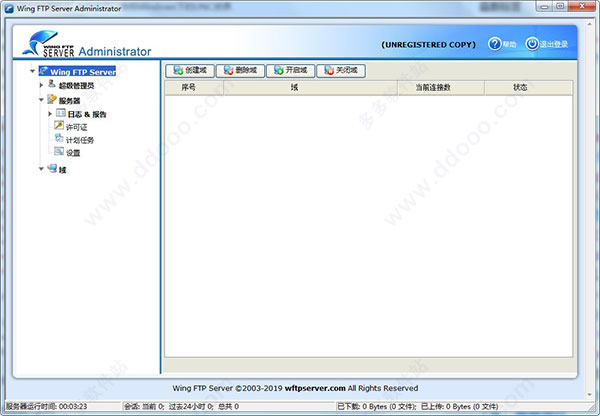Select the Wing FTP Server tree root
The width and height of the screenshot is (600, 416).
click(77, 72)
